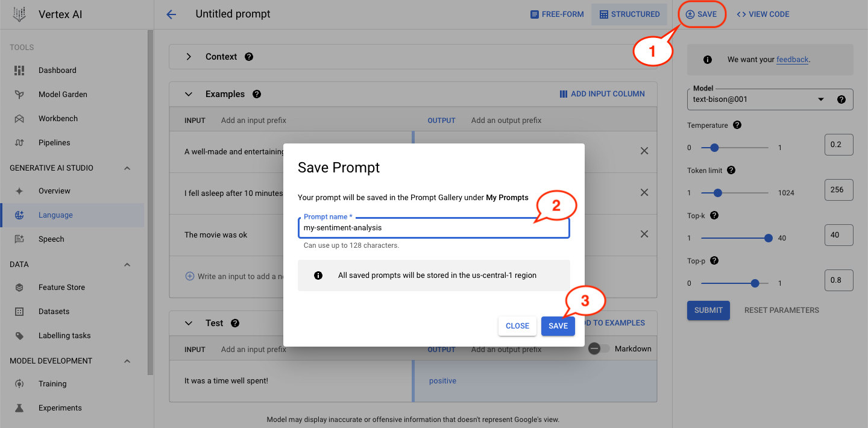The image size is (868, 428).
Task: Open the Model dropdown text-bison@001
Action: [x=770, y=99]
